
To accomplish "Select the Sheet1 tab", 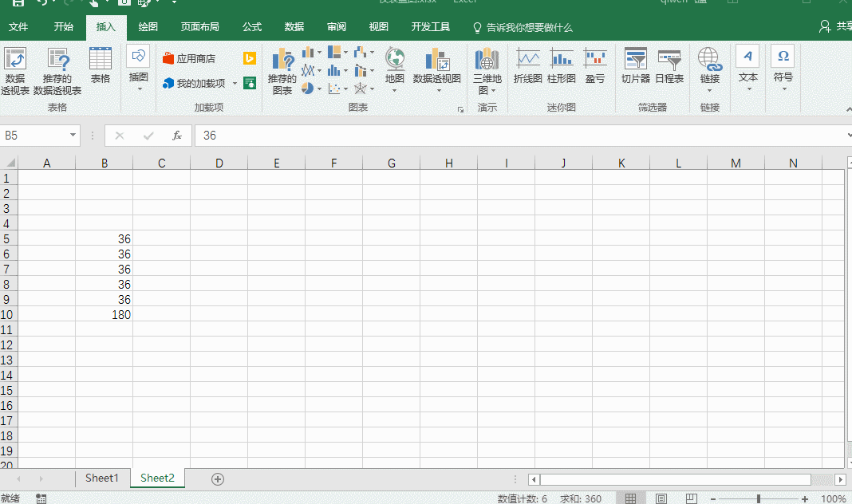I will click(101, 478).
